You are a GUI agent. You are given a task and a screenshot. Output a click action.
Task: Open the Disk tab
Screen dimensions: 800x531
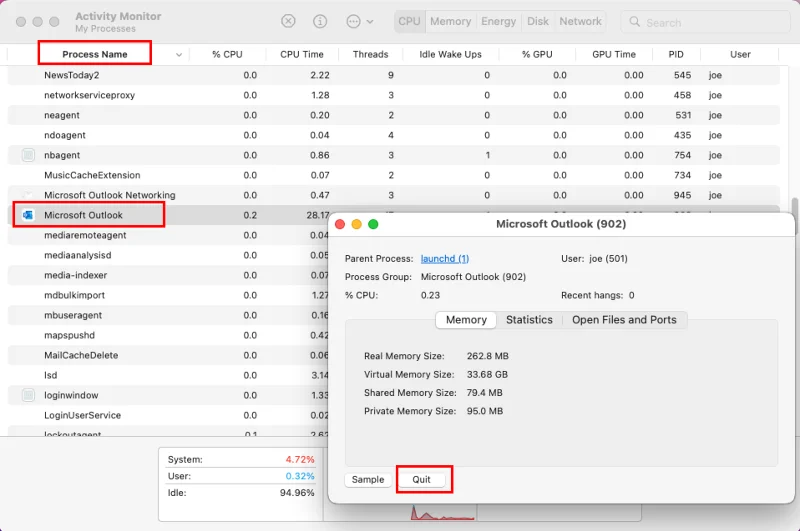[538, 21]
